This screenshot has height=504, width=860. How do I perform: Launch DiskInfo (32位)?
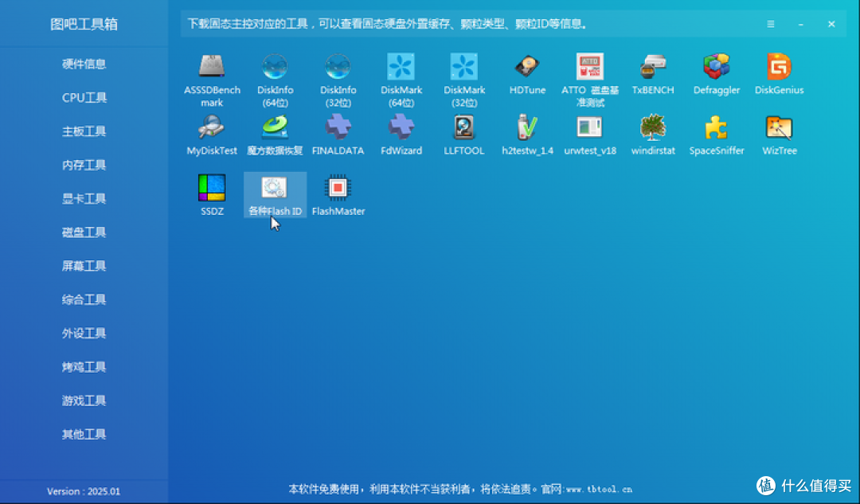click(338, 80)
